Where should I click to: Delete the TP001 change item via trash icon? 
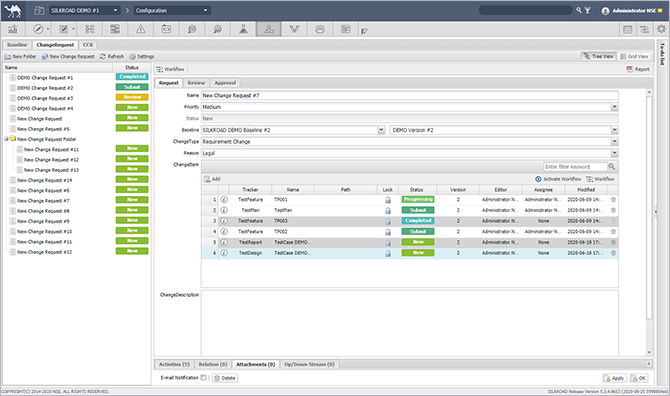613,199
